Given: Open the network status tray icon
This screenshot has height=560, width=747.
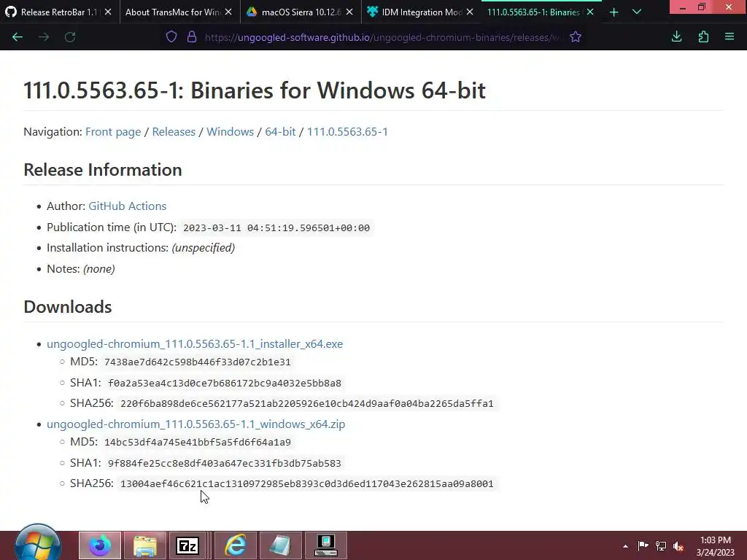Looking at the screenshot, I should click(661, 545).
